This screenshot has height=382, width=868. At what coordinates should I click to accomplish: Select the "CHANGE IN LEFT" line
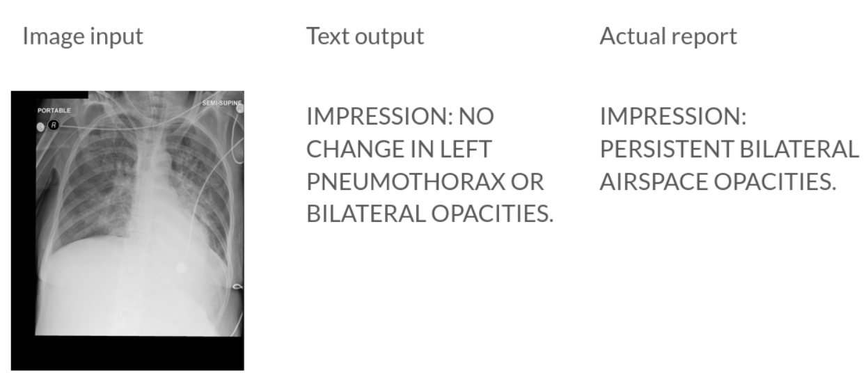399,149
